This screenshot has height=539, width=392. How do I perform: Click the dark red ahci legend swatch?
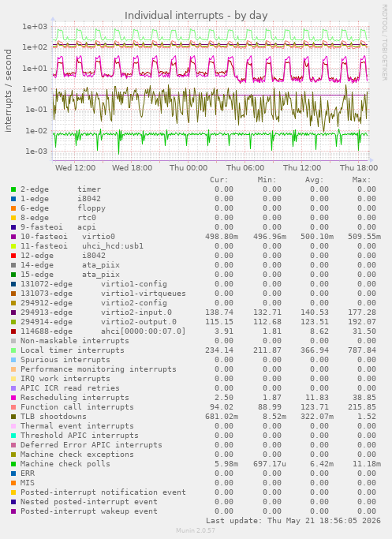tap(13, 331)
